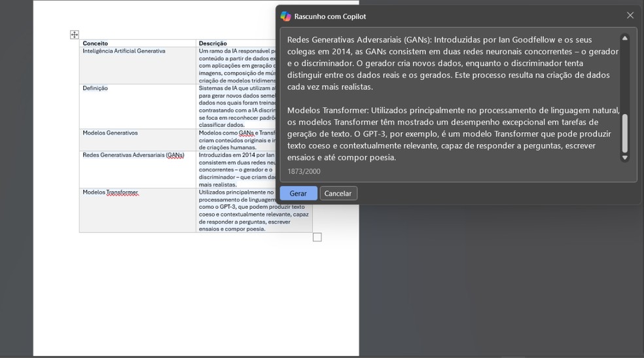Click the 'Modelos Generativos' table cell
This screenshot has height=358, width=644.
137,140
